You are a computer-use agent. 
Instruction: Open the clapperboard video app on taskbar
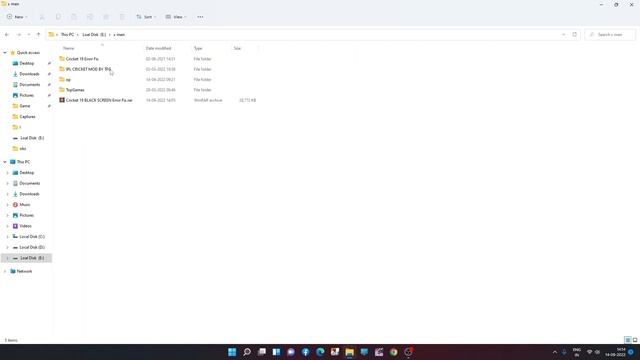click(379, 352)
